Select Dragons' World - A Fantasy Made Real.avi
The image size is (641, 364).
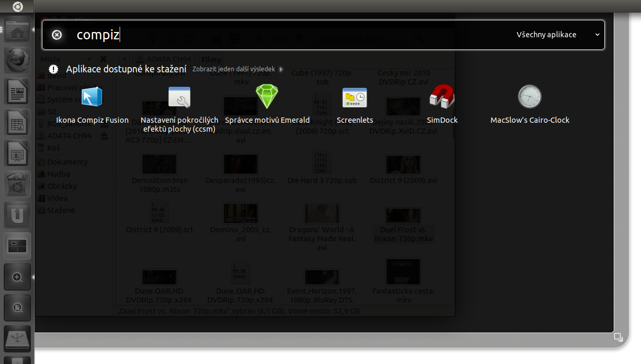tap(322, 227)
